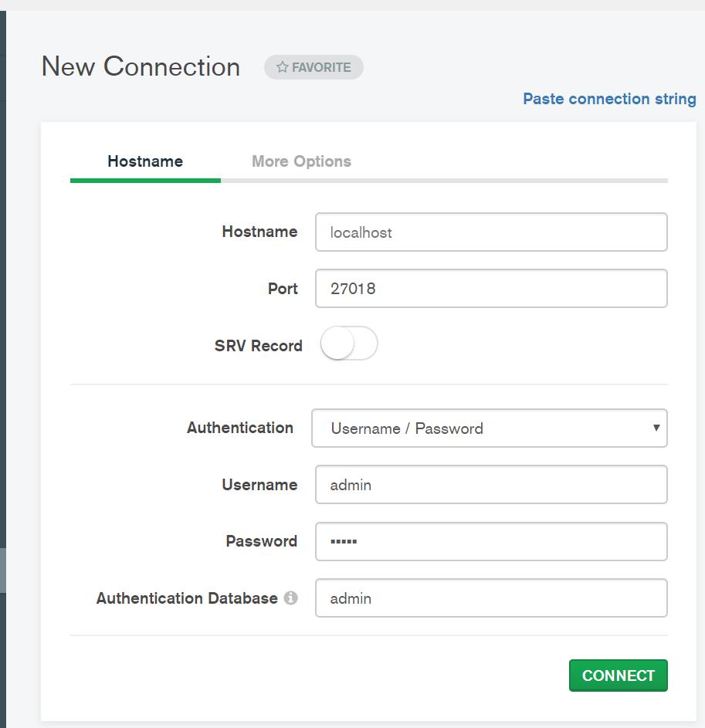
Task: Click the arrow on the Username / Password dropdown
Action: coord(656,428)
